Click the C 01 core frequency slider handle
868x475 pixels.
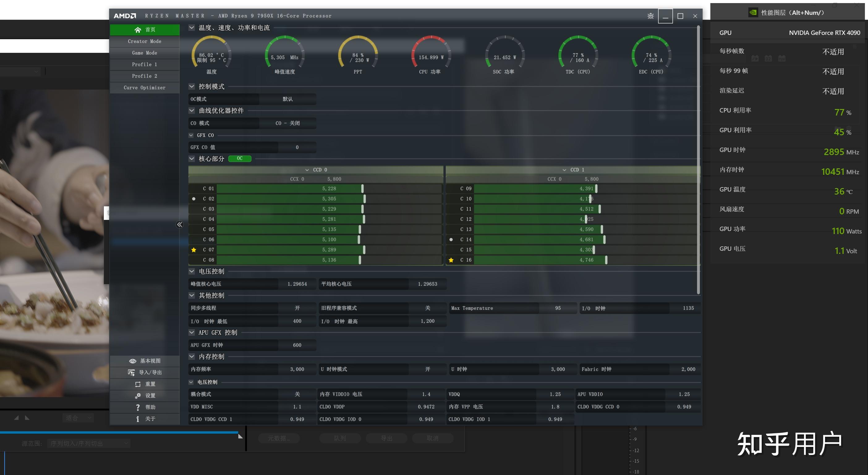coord(362,188)
